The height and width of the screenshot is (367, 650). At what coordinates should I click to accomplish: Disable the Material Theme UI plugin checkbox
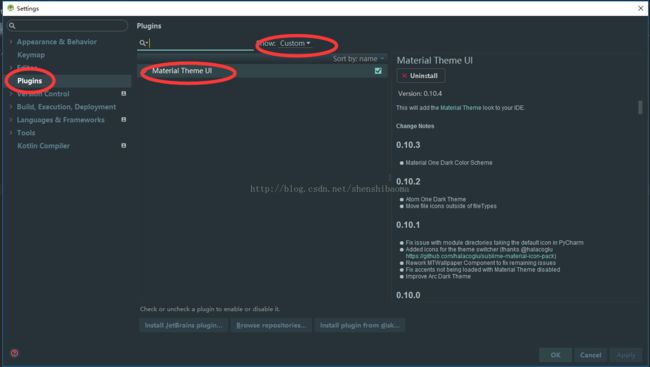[378, 71]
